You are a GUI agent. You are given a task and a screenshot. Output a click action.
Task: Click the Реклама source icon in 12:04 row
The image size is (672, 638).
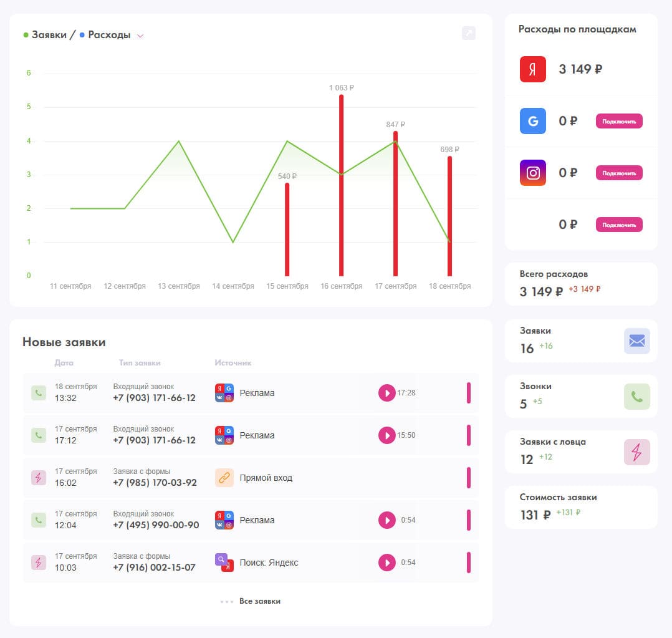[224, 520]
